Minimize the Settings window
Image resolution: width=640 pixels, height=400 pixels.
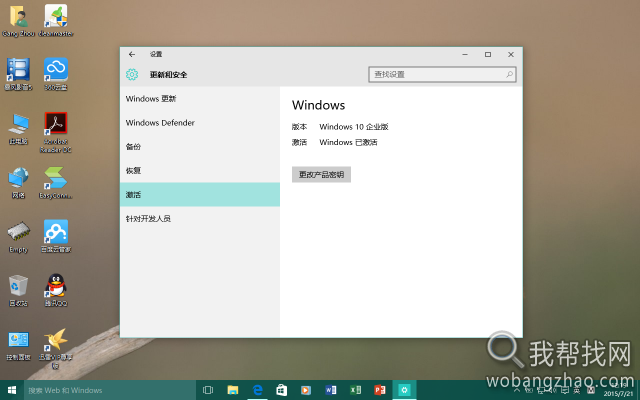coord(465,54)
